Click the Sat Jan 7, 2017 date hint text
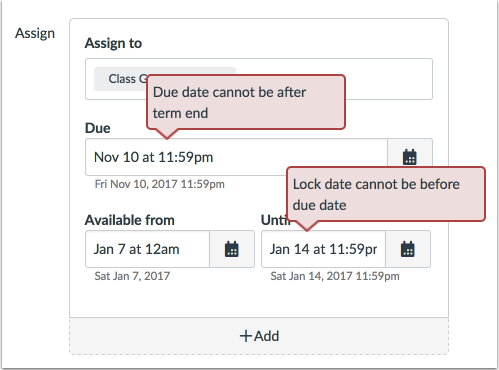Image resolution: width=499 pixels, height=370 pixels. pos(132,276)
